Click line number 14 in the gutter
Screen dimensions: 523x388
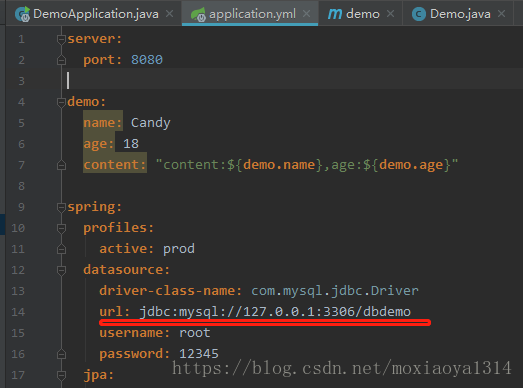tap(18, 312)
